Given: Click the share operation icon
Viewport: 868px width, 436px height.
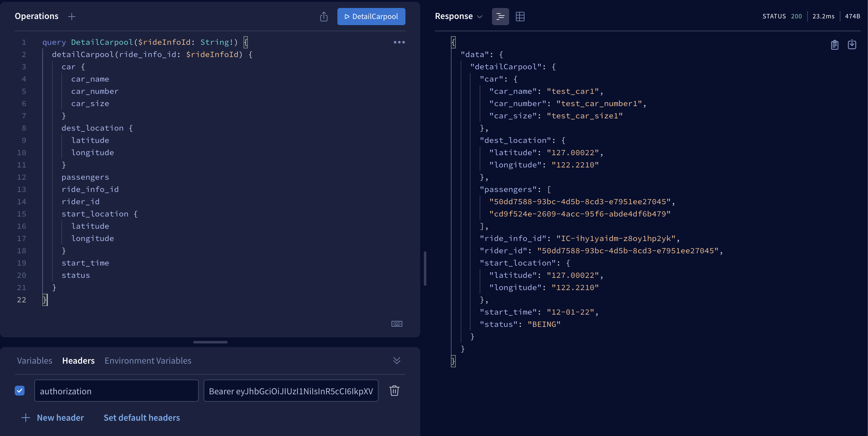Looking at the screenshot, I should [x=324, y=17].
